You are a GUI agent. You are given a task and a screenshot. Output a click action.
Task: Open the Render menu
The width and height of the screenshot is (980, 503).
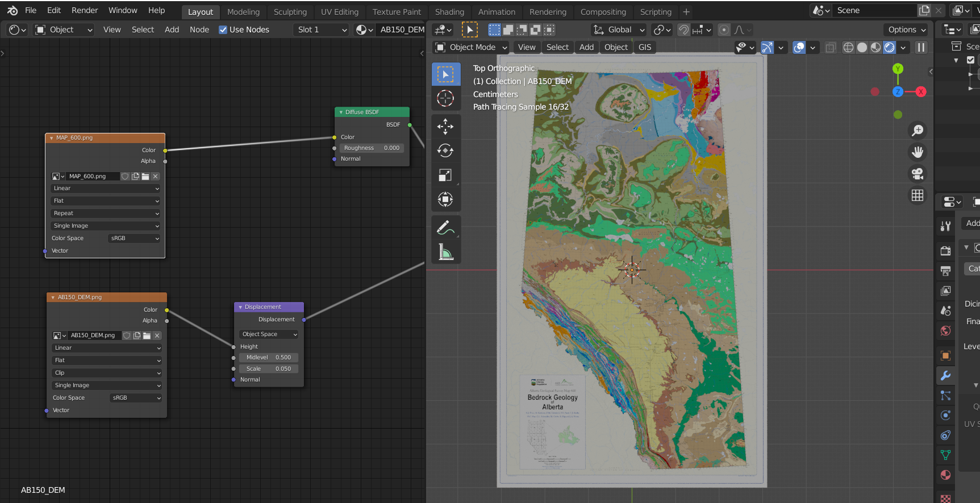pyautogui.click(x=85, y=10)
